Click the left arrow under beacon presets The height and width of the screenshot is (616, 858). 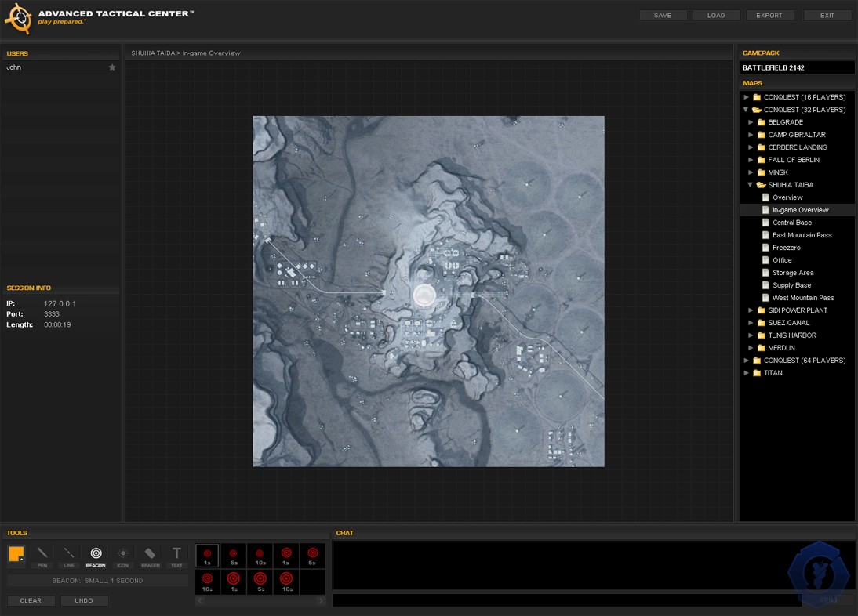(200, 600)
